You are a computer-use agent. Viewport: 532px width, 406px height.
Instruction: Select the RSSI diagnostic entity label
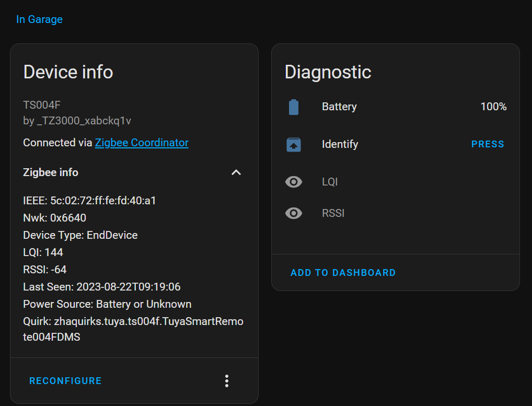[333, 213]
